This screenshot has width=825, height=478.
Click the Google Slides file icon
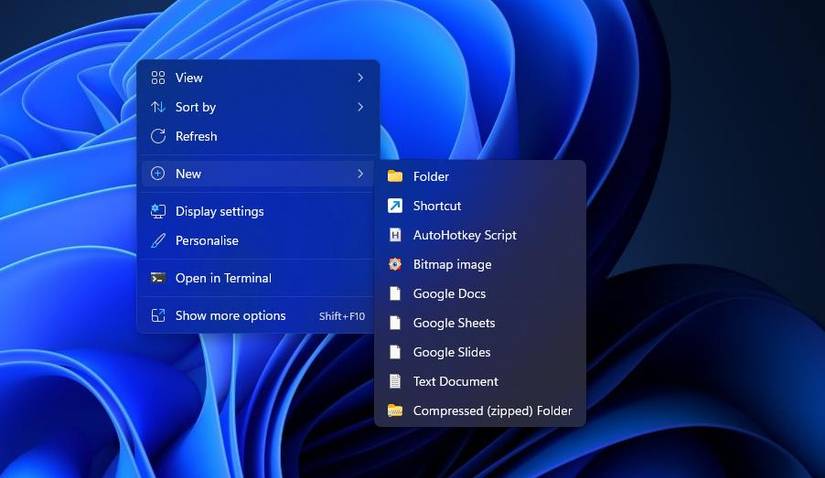[x=395, y=352]
